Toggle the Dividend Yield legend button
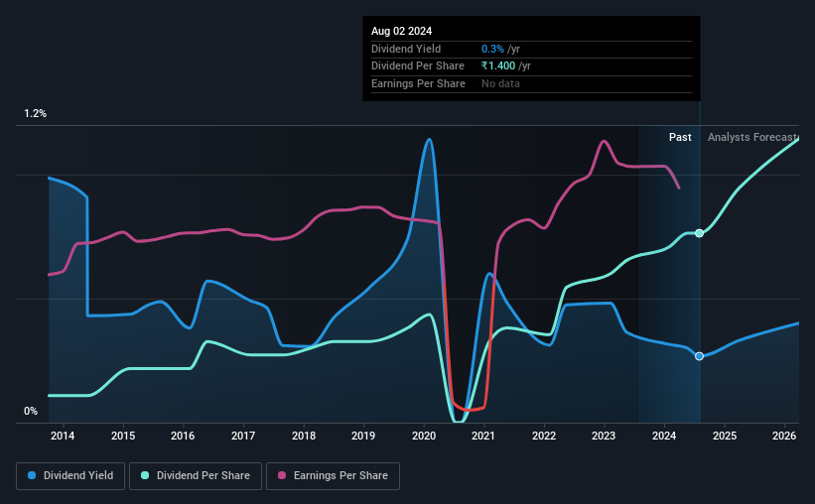Screen dimensions: 815x504 [x=70, y=476]
